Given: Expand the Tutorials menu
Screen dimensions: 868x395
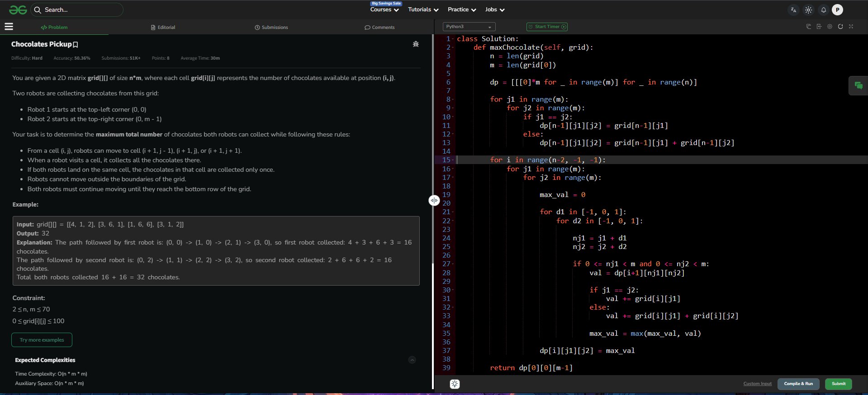Looking at the screenshot, I should [423, 9].
